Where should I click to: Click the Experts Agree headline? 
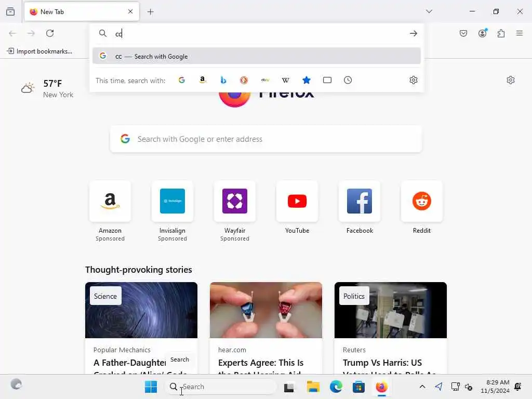point(261,366)
